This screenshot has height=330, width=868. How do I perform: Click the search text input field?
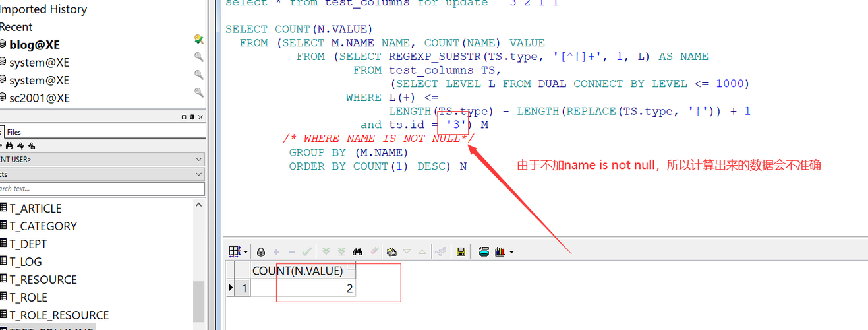102,189
